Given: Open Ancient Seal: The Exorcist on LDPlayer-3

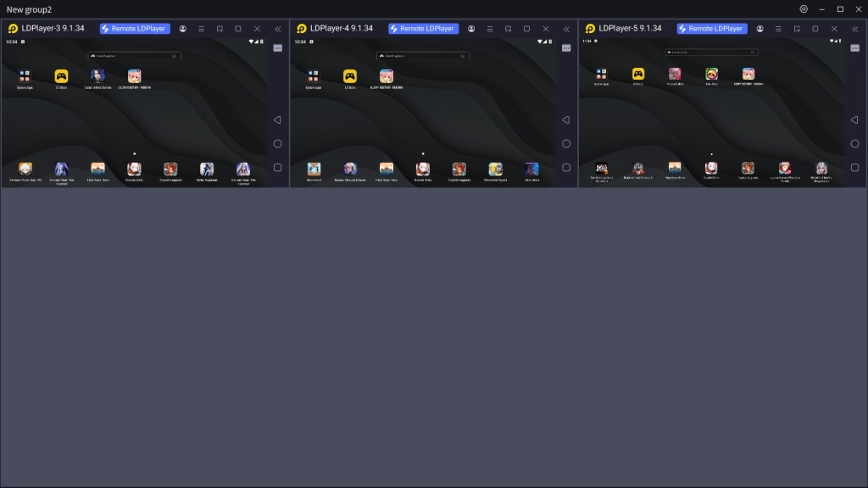Looking at the screenshot, I should coord(61,169).
